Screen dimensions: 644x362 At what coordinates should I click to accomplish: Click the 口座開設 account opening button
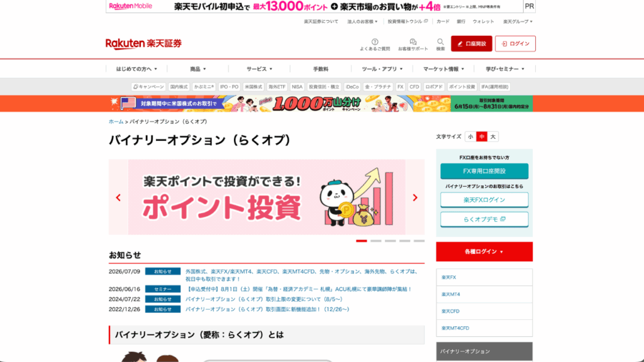(472, 43)
